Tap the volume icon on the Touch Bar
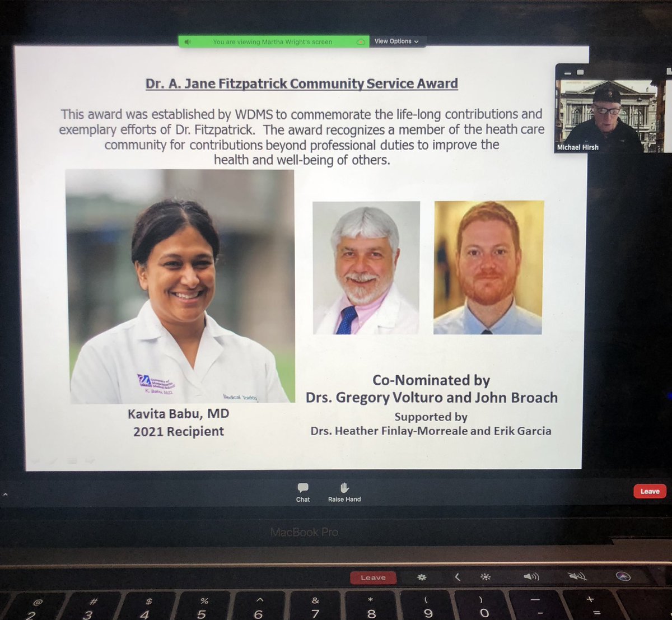The height and width of the screenshot is (620, 672). coord(531,576)
